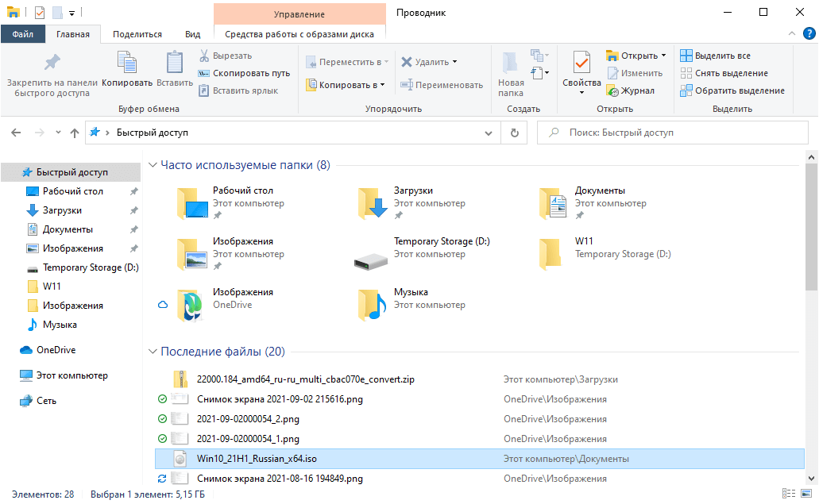Switch to Главная tab

[73, 34]
